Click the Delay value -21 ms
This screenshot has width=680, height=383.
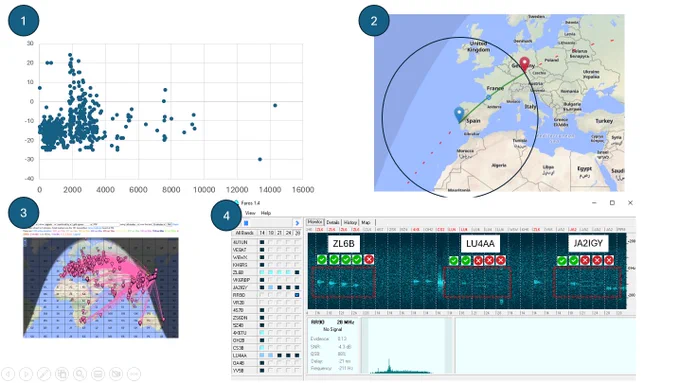point(344,361)
